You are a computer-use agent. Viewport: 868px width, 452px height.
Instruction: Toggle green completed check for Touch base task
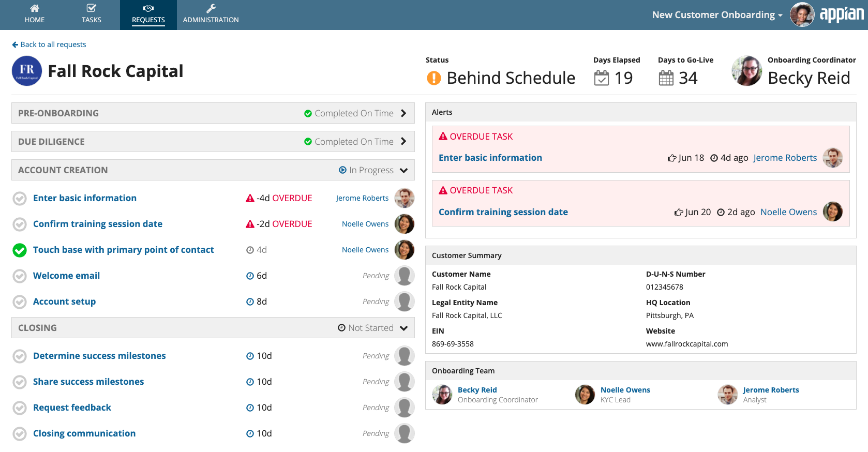20,250
